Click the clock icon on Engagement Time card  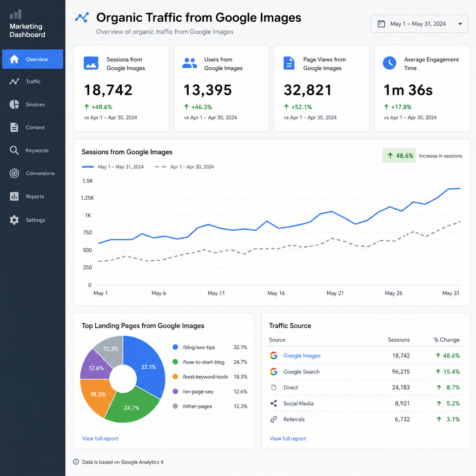click(x=390, y=63)
